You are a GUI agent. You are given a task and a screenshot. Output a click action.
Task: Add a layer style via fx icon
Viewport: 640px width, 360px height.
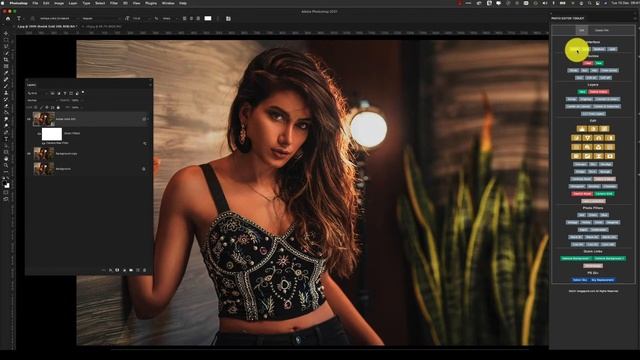(x=110, y=270)
